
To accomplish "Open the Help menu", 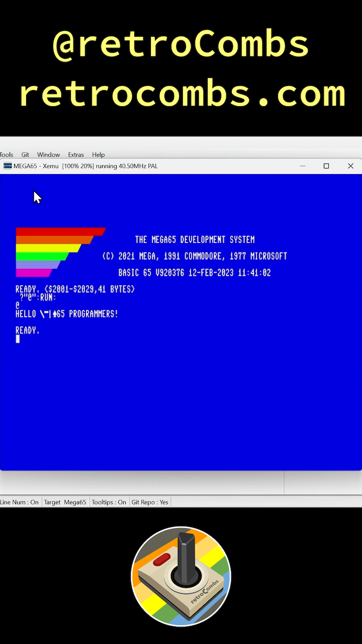I will point(99,154).
